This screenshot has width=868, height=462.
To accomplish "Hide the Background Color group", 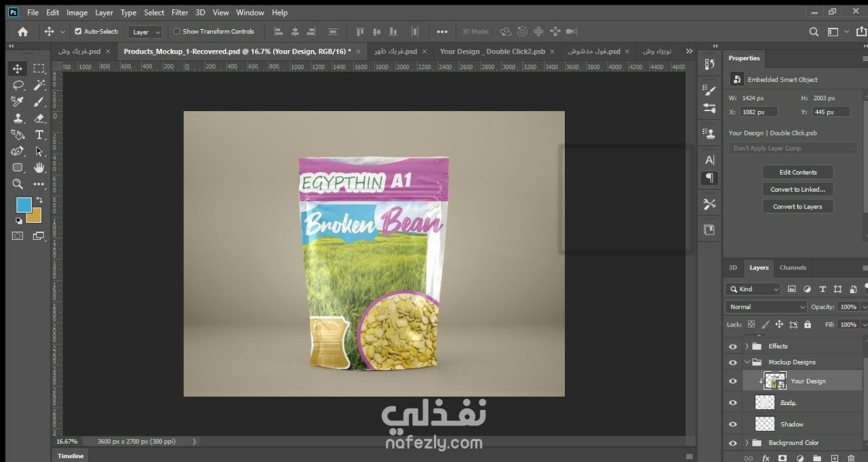I will pos(732,443).
